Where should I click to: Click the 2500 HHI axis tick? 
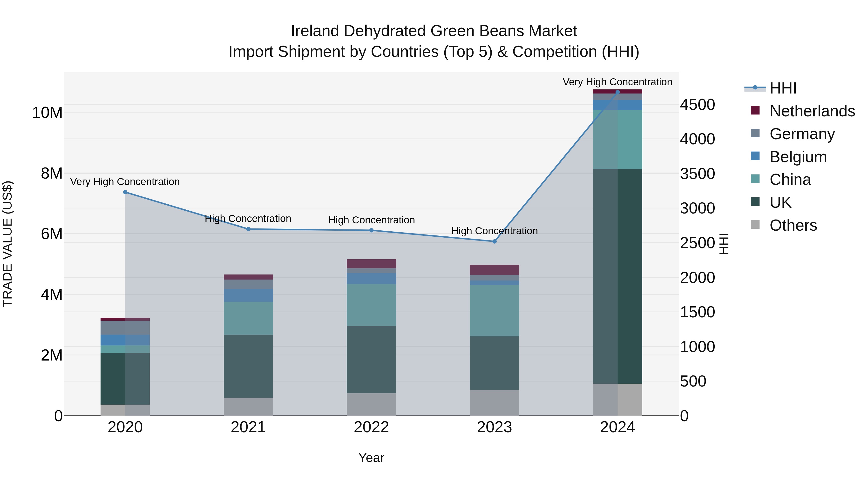point(697,243)
